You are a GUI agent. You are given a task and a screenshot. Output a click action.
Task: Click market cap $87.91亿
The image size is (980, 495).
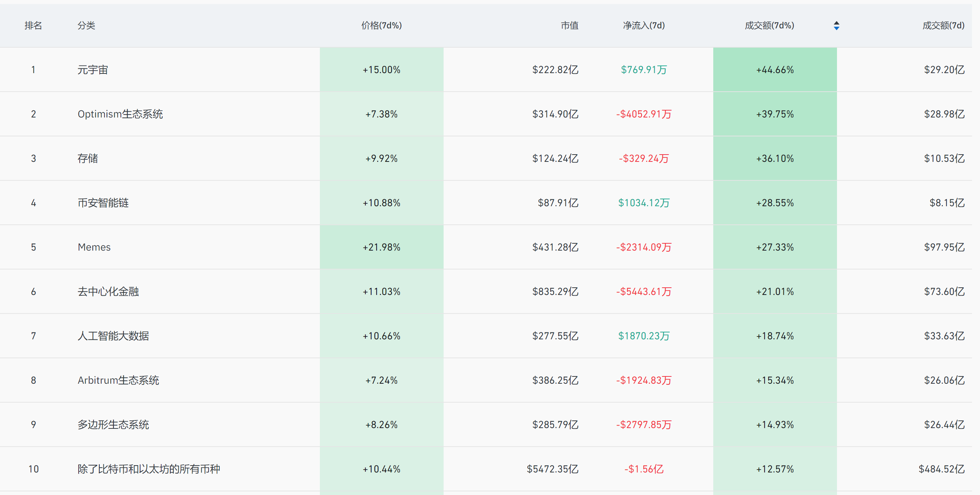coord(558,203)
